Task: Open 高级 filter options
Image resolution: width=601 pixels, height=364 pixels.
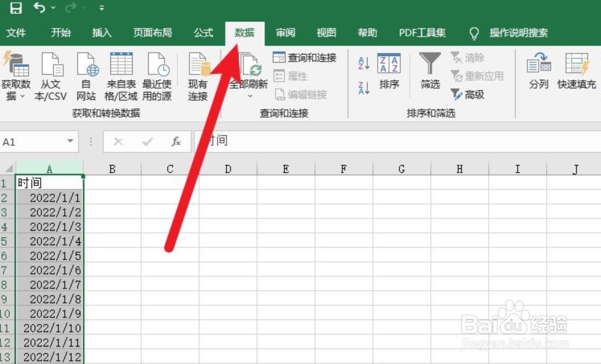Action: coord(467,95)
